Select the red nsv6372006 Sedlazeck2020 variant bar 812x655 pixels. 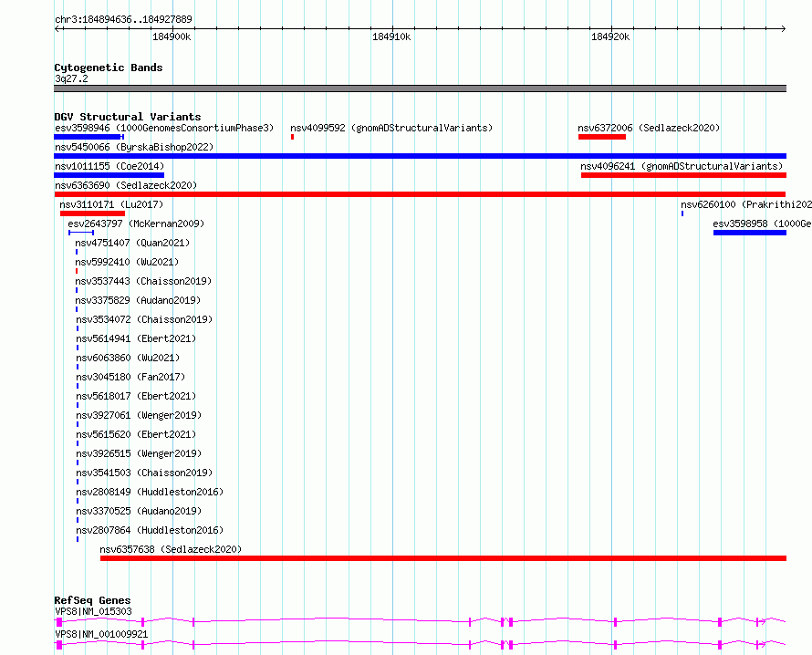[x=602, y=137]
